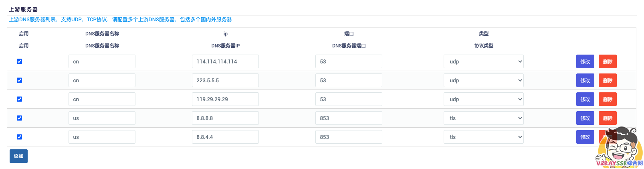
Task: Click the IP field containing 223.5.5.5
Action: tap(225, 80)
